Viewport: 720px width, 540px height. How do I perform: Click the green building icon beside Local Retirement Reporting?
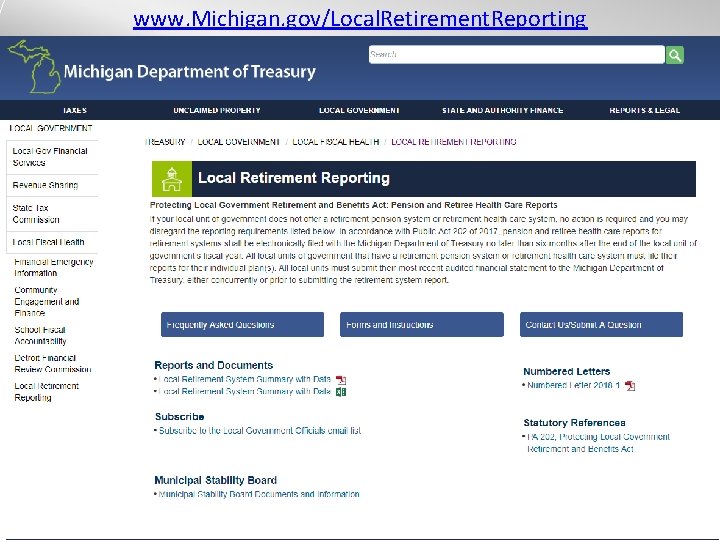172,179
